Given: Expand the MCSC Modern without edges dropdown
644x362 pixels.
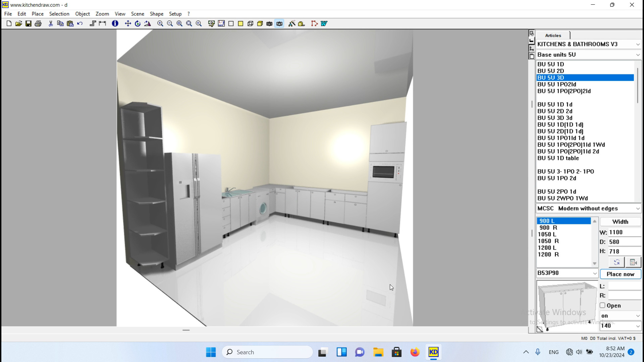Looking at the screenshot, I should (637, 208).
